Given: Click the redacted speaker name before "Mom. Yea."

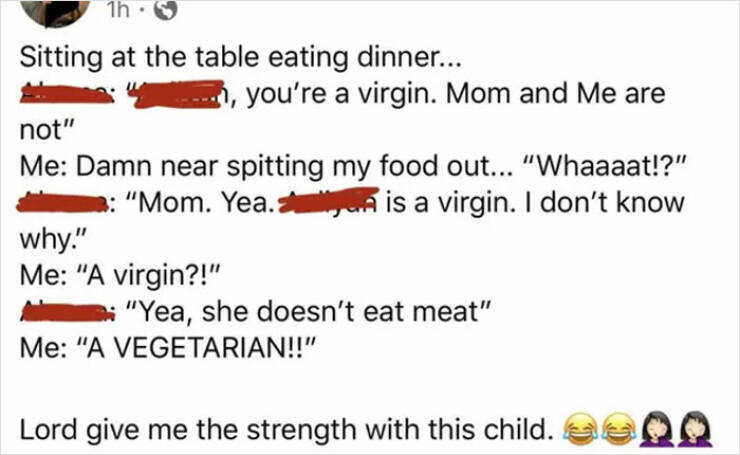Looking at the screenshot, I should coord(62,203).
